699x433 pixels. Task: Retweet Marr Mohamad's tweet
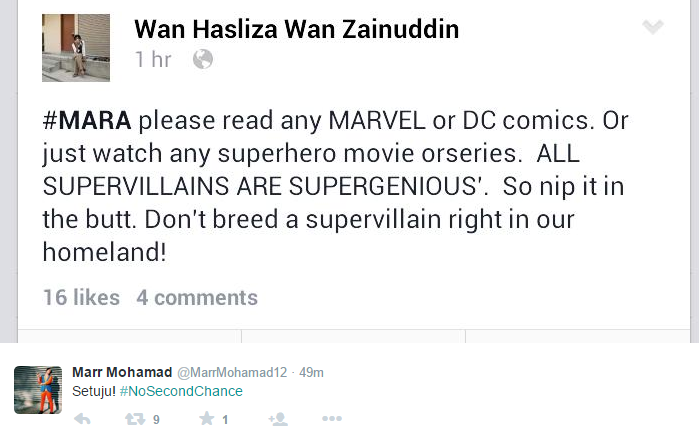tap(135, 420)
